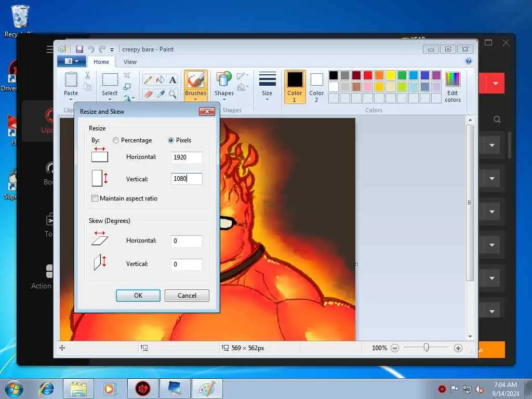
Task: Expand the Select dropdown arrow
Action: pos(110,100)
